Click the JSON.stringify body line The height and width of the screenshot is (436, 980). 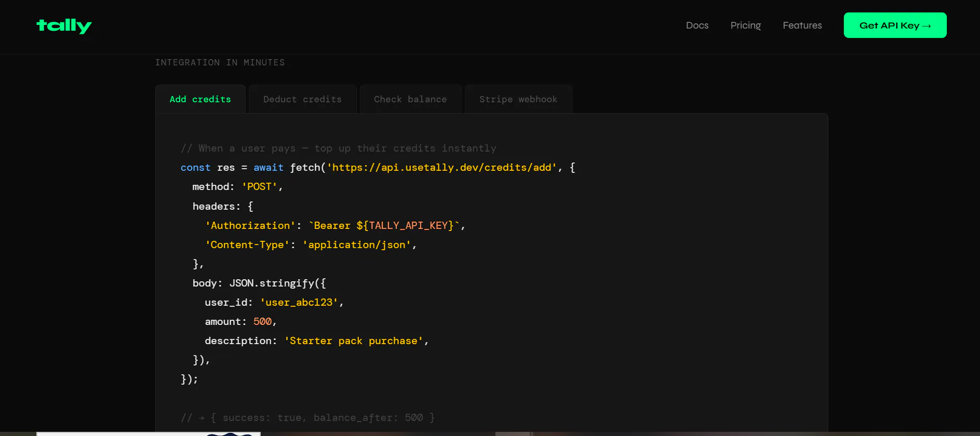point(259,283)
